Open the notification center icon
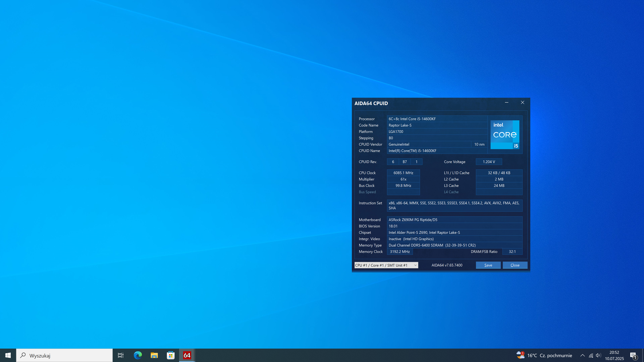This screenshot has height=362, width=644. point(633,355)
